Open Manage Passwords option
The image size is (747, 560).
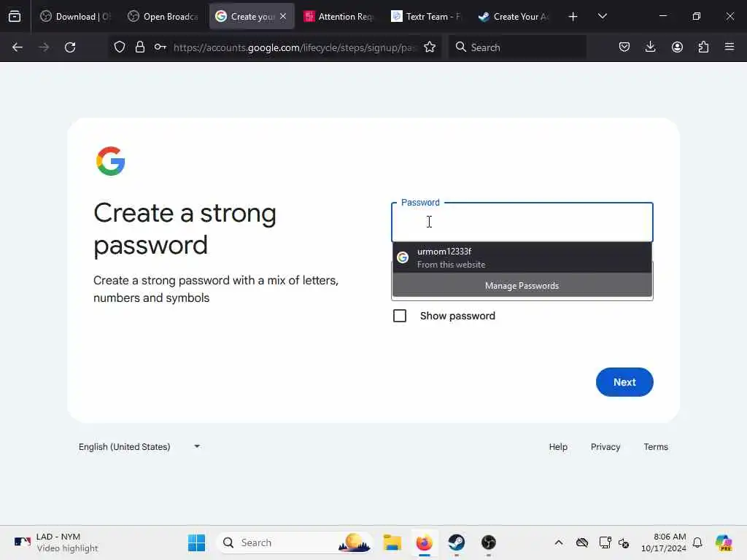522,286
